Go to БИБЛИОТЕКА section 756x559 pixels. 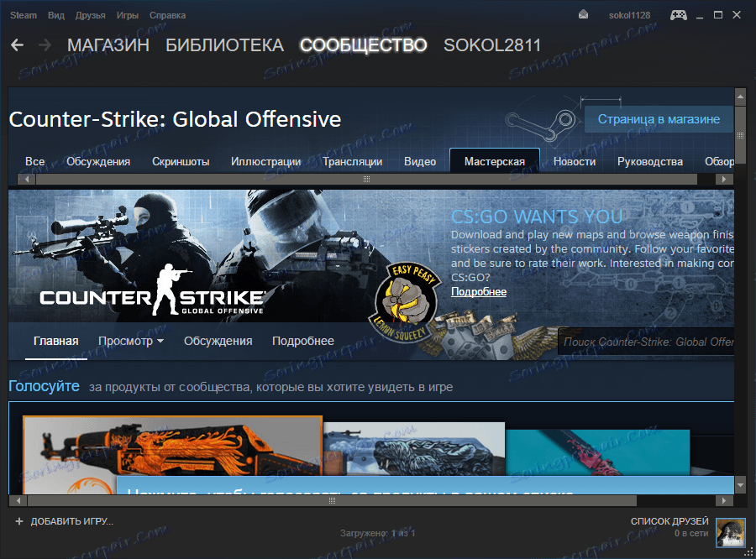click(x=224, y=45)
